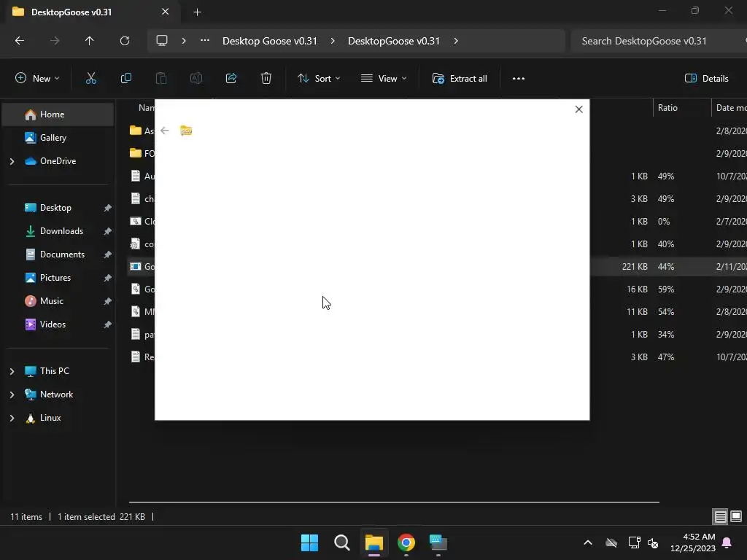Open the Windows Start menu
This screenshot has height=560, width=747.
pos(309,542)
